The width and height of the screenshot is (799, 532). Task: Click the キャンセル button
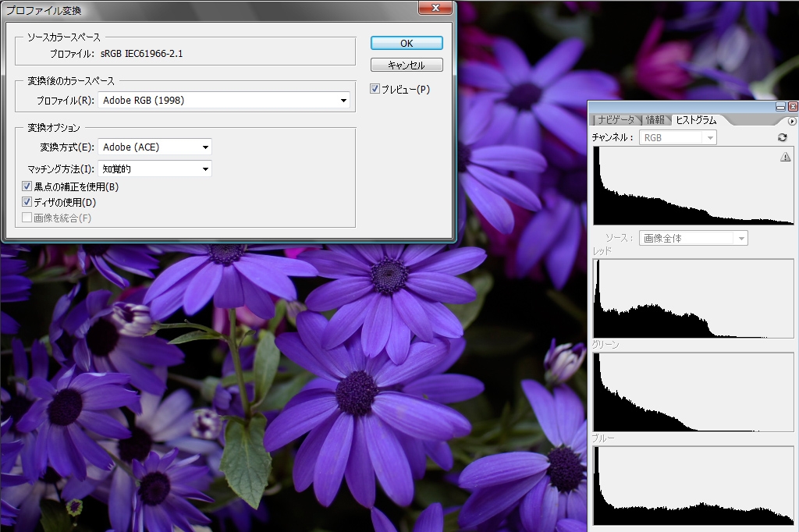tap(407, 66)
